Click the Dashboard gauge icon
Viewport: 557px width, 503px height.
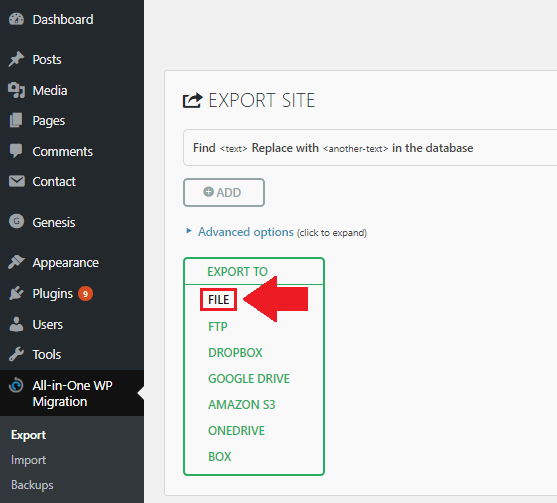[16, 19]
